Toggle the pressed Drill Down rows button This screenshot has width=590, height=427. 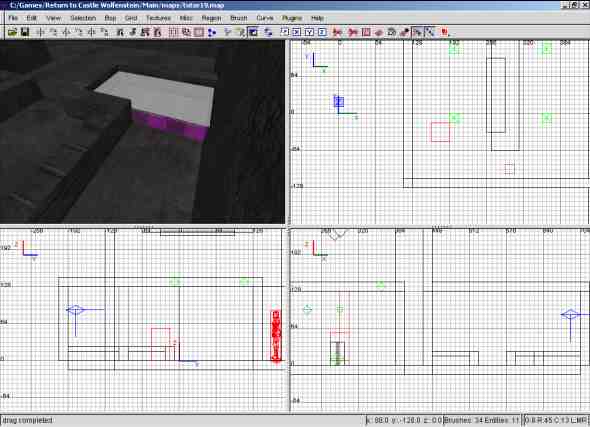(429, 32)
